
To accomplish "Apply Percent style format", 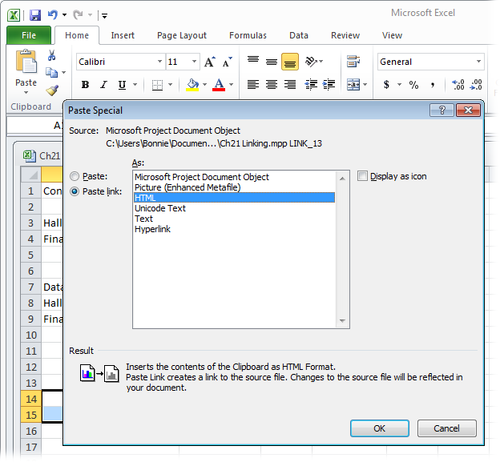I will pos(414,85).
